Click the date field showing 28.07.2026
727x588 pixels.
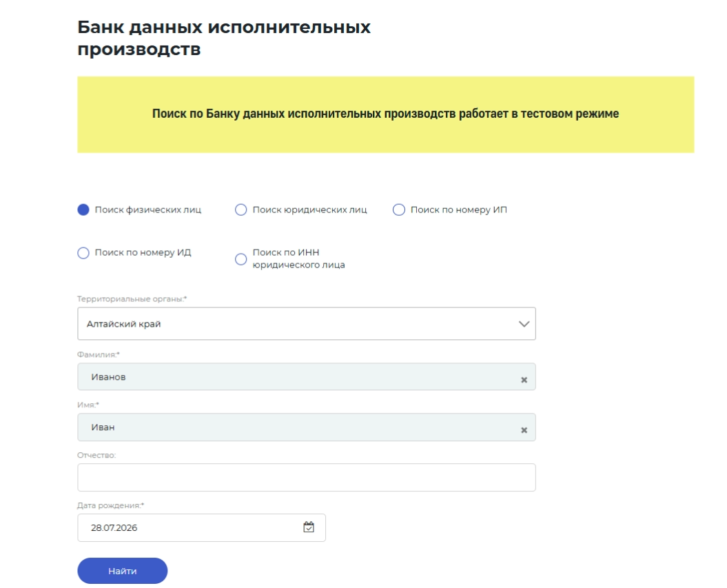(x=201, y=527)
